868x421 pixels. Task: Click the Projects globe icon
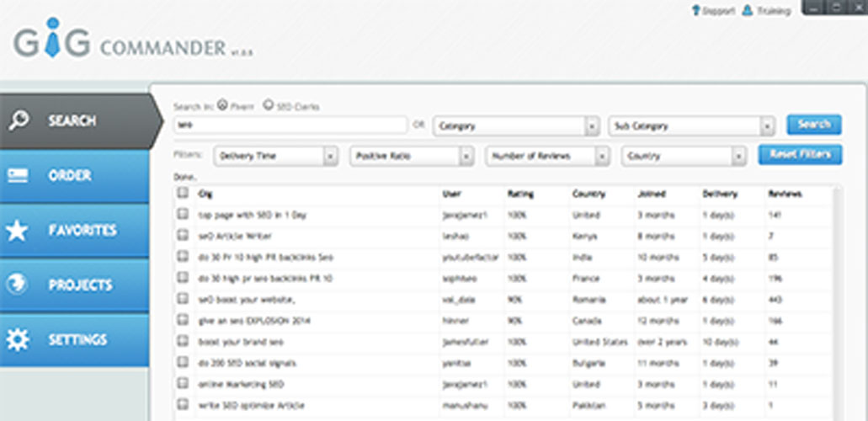17,285
